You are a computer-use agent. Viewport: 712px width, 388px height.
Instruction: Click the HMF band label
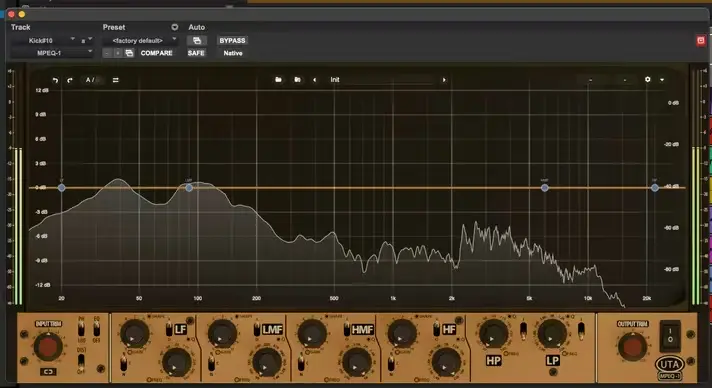pyautogui.click(x=362, y=329)
